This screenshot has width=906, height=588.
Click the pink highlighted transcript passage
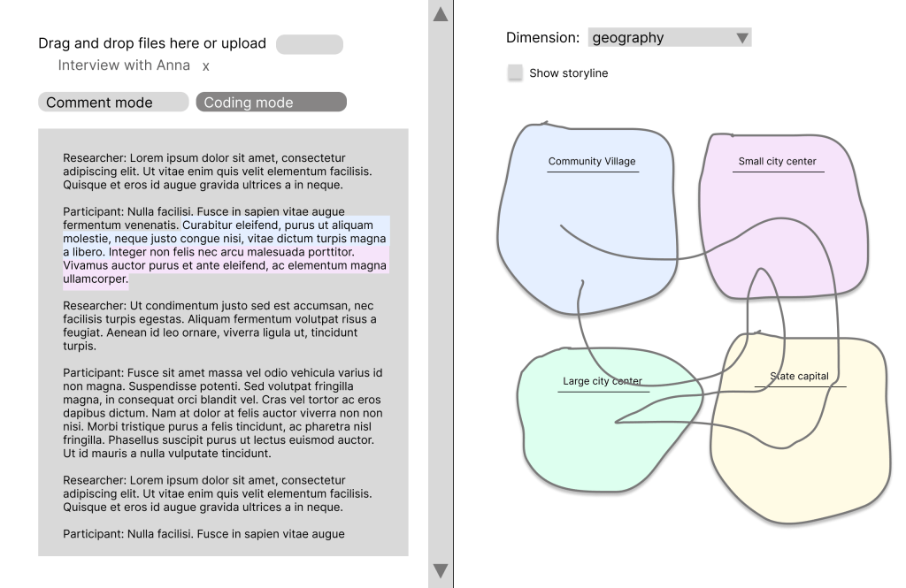(221, 265)
